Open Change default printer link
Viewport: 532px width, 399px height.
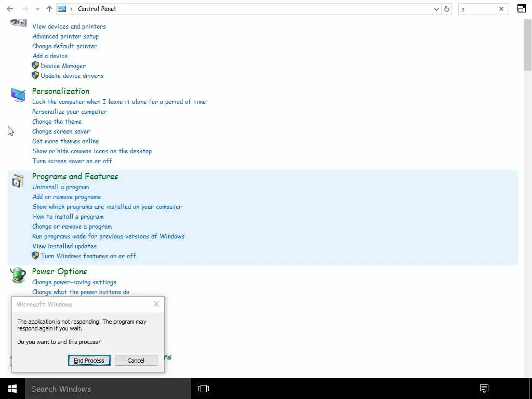click(x=65, y=46)
